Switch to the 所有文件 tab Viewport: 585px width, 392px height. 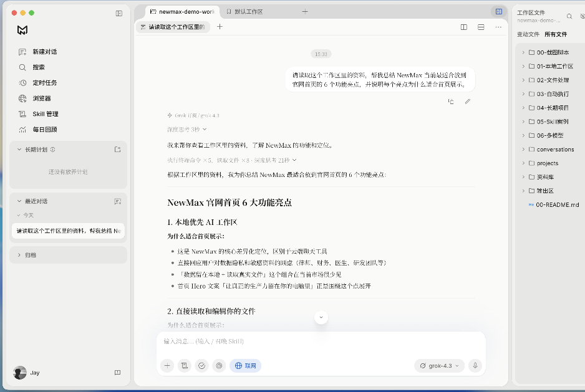point(556,34)
